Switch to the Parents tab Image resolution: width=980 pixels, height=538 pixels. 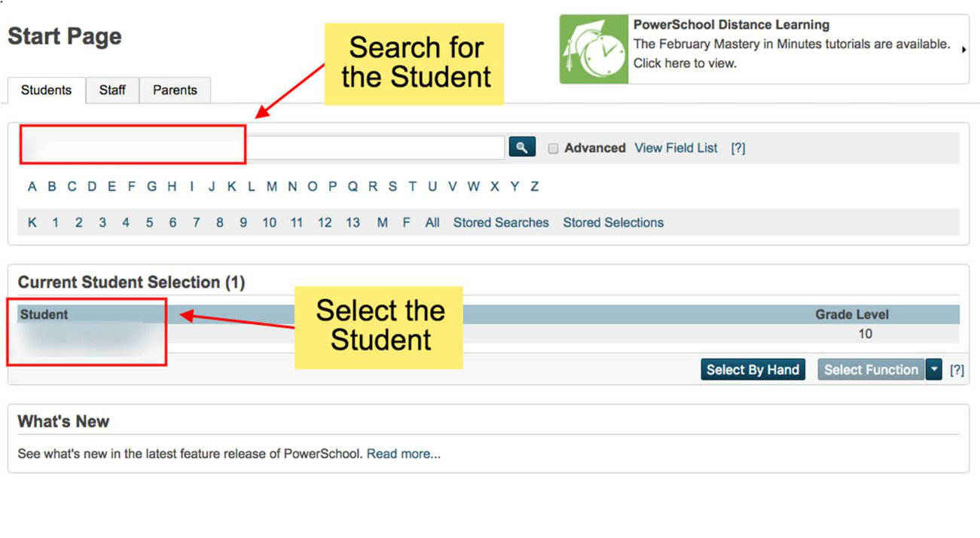click(175, 90)
